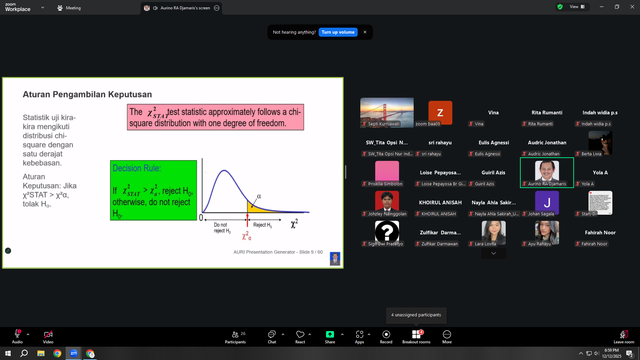
Task: Select the orange Z avatar tile
Action: click(x=440, y=113)
